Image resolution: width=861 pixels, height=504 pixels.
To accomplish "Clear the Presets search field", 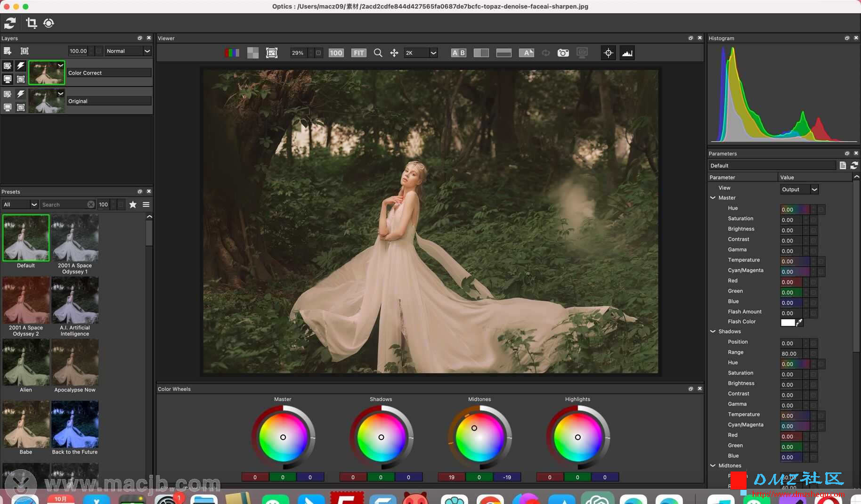I will (x=91, y=204).
